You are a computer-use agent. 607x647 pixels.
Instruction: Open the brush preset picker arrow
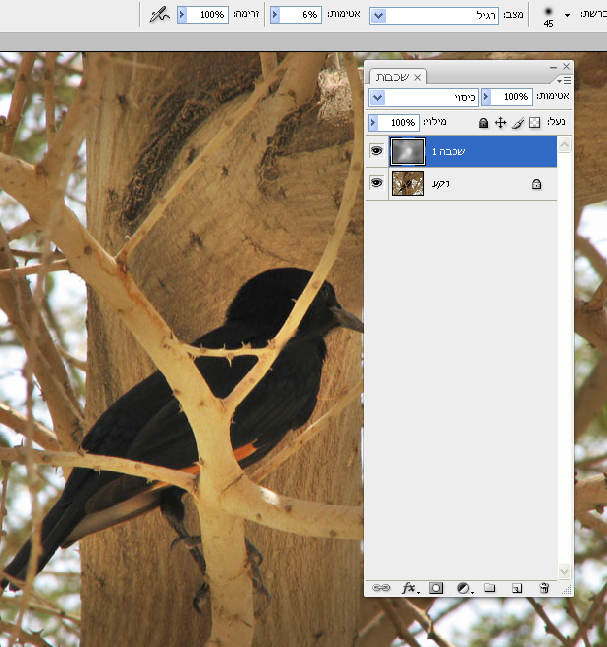point(567,15)
